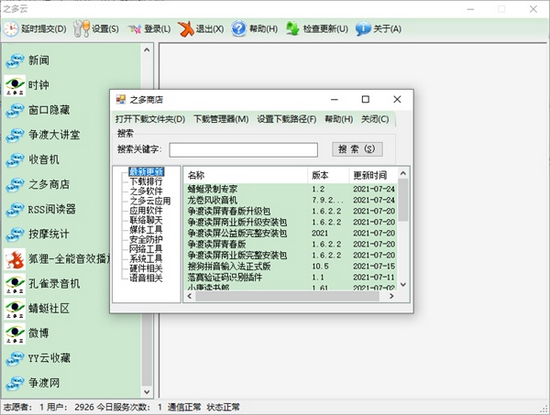This screenshot has height=415, width=550.
Task: Select 最新更新 tree node
Action: click(146, 172)
